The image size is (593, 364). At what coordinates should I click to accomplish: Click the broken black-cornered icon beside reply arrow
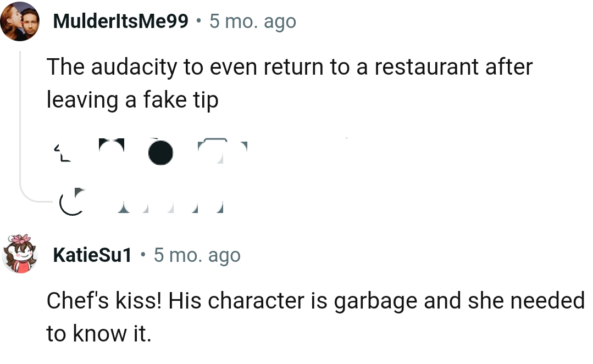(x=112, y=145)
